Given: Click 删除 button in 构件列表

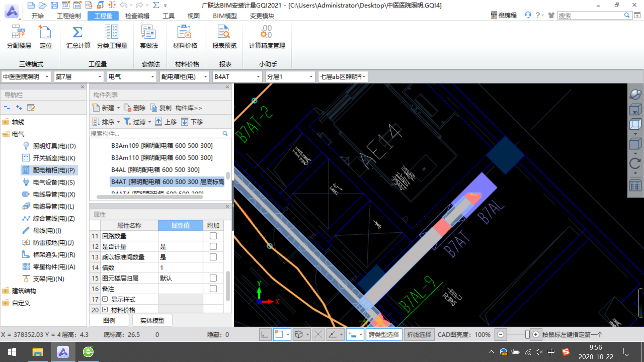Looking at the screenshot, I should (135, 108).
